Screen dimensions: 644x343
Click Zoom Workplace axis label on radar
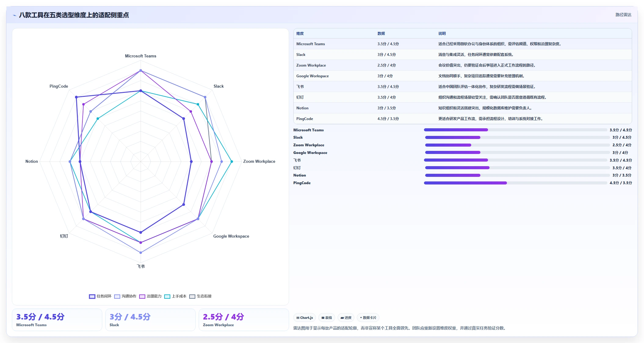coord(259,161)
